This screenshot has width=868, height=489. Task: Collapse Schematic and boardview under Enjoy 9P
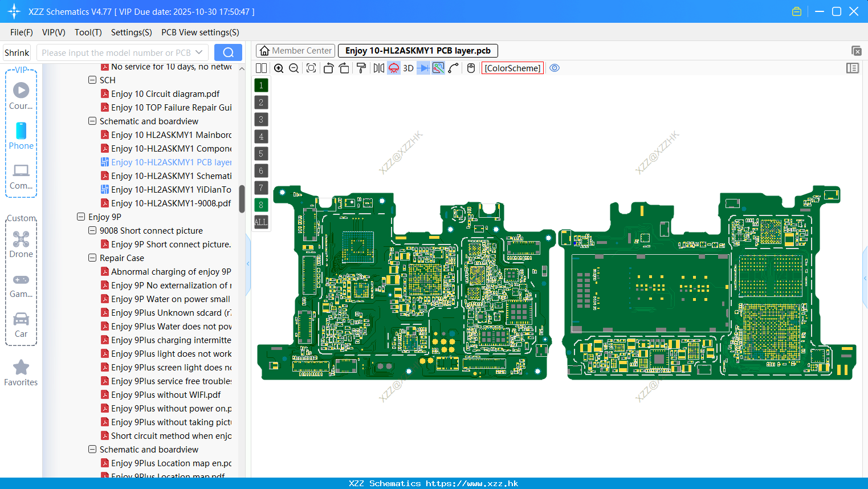click(x=92, y=450)
